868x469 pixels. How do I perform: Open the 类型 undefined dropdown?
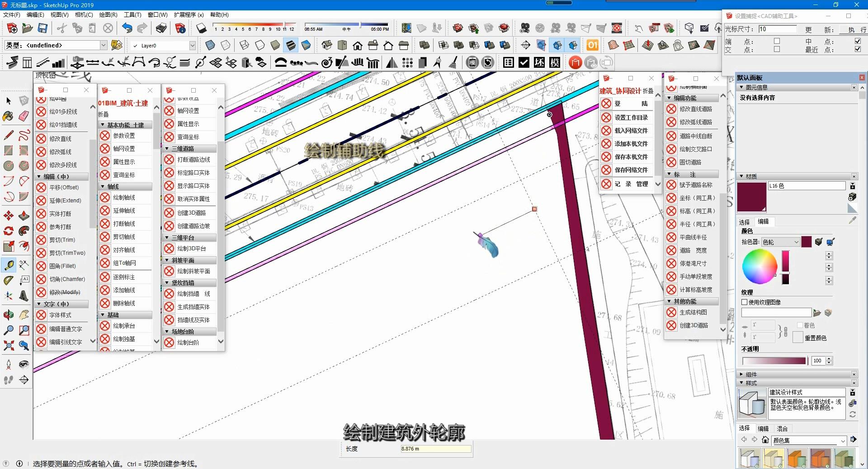[103, 45]
